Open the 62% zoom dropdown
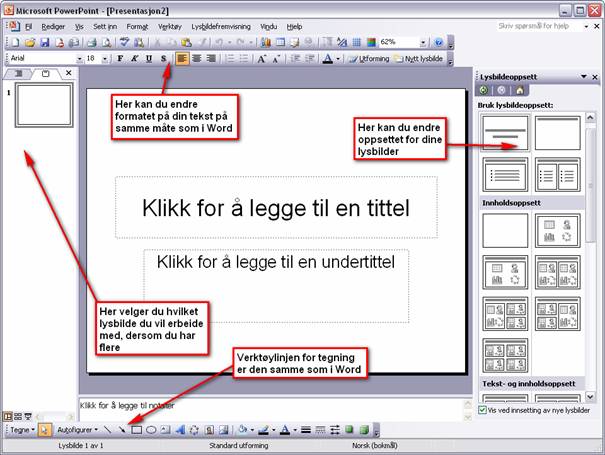The height and width of the screenshot is (455, 605). [x=423, y=42]
